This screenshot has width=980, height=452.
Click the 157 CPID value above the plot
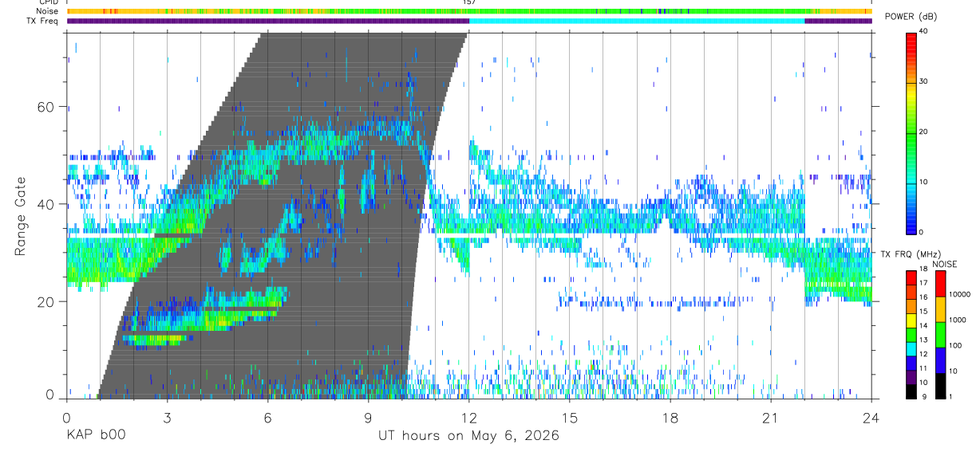coord(468,2)
